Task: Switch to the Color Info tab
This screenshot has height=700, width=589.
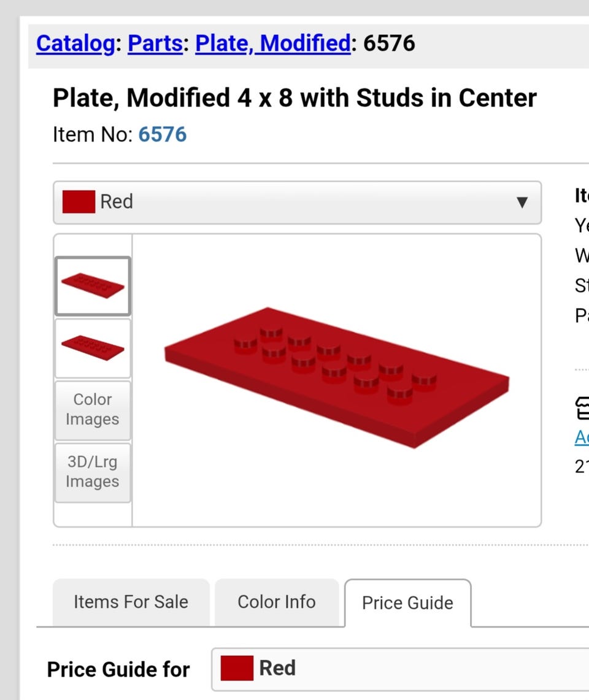Action: point(277,602)
